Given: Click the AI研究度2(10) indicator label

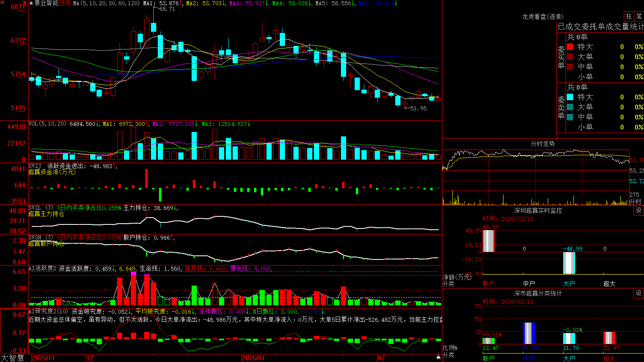Looking at the screenshot, I should pyautogui.click(x=48, y=311).
